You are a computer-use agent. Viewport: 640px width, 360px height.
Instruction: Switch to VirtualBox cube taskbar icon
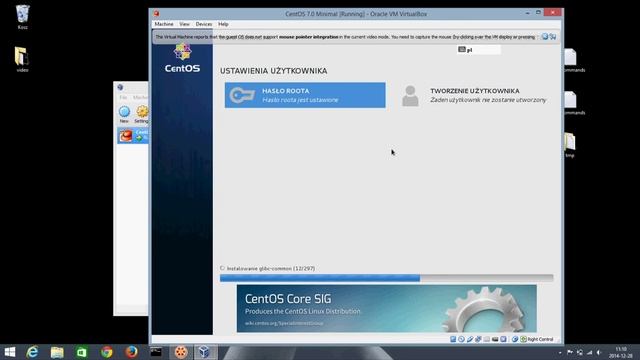coord(205,352)
